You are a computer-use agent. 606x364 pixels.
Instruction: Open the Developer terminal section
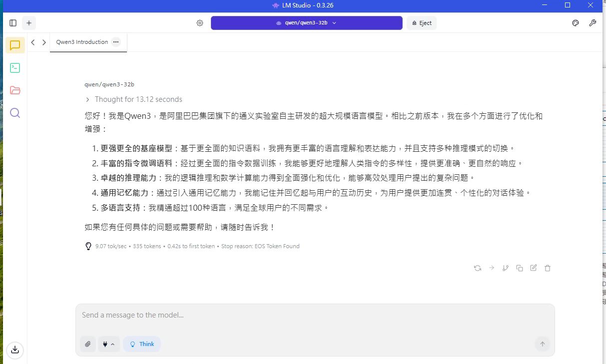(x=15, y=68)
